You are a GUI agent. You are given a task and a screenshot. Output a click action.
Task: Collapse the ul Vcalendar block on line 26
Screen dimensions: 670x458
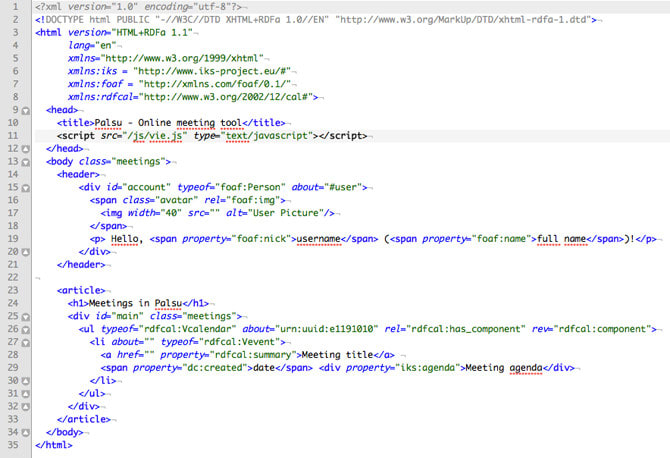coord(26,328)
